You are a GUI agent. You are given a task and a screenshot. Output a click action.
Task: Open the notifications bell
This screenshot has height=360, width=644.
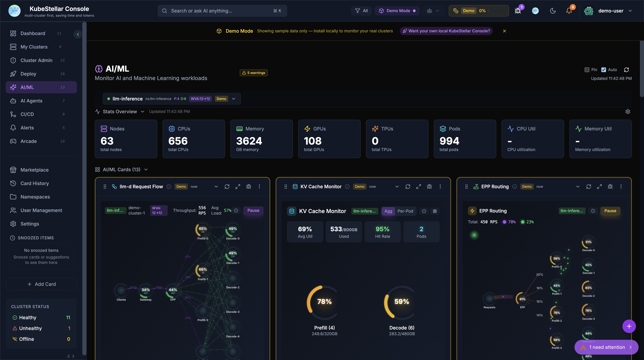tap(569, 11)
